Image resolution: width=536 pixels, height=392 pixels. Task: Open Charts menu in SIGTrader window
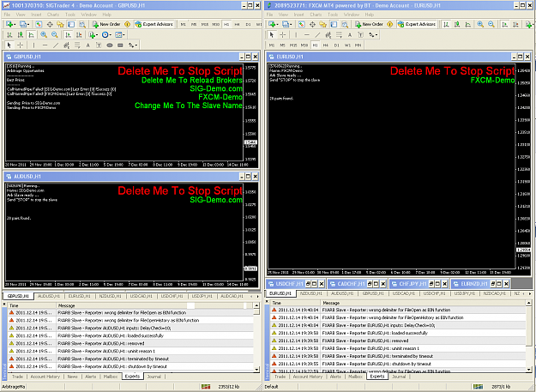tap(53, 15)
